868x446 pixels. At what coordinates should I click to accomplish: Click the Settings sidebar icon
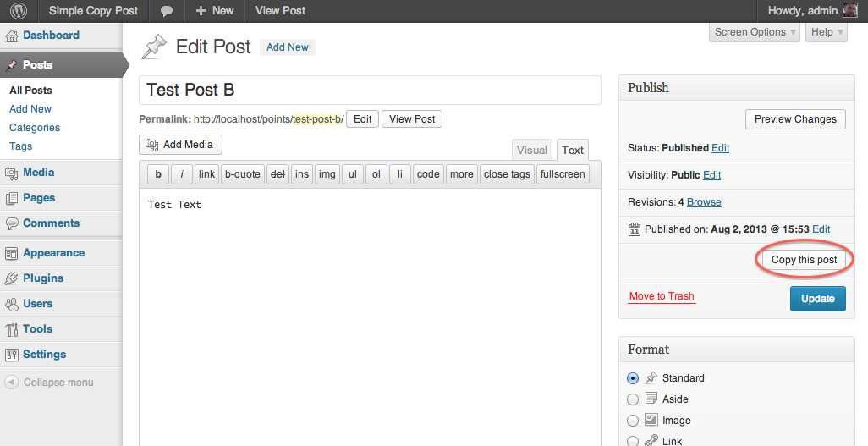point(12,355)
